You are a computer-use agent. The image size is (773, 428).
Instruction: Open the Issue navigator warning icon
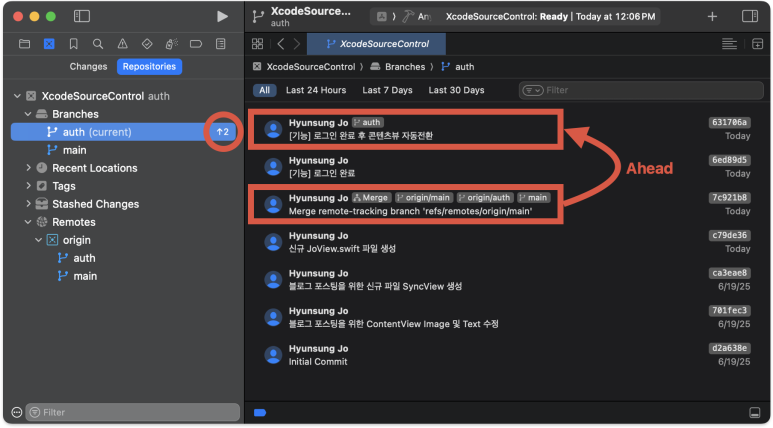pyautogui.click(x=122, y=44)
